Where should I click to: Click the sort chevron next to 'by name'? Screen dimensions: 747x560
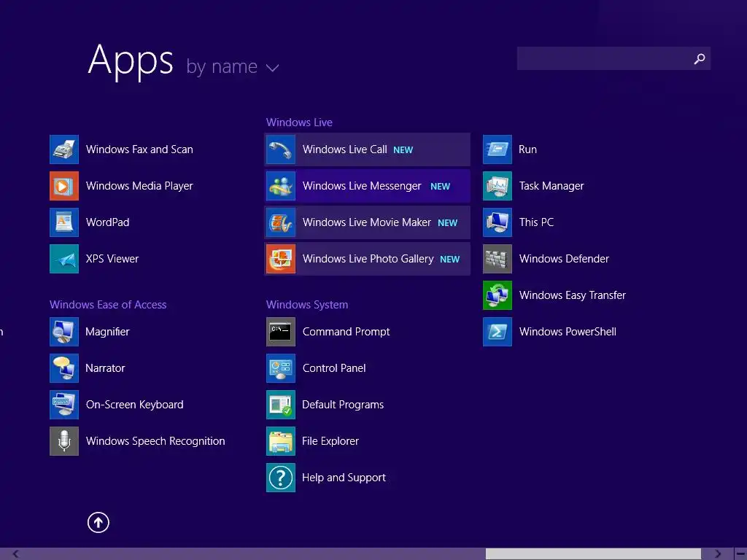click(273, 68)
